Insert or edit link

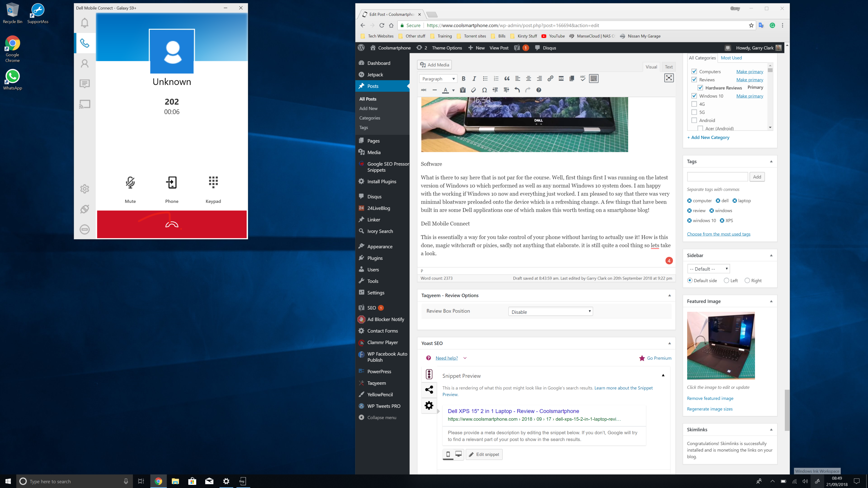point(550,79)
